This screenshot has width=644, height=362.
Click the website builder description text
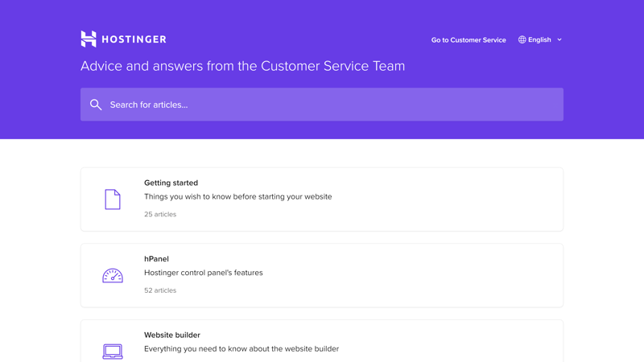pos(242,348)
